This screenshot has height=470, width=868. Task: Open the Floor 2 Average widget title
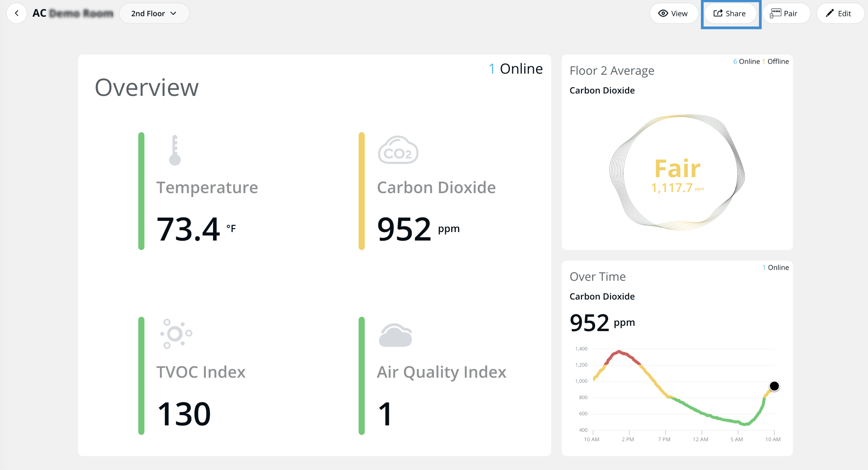click(x=611, y=71)
